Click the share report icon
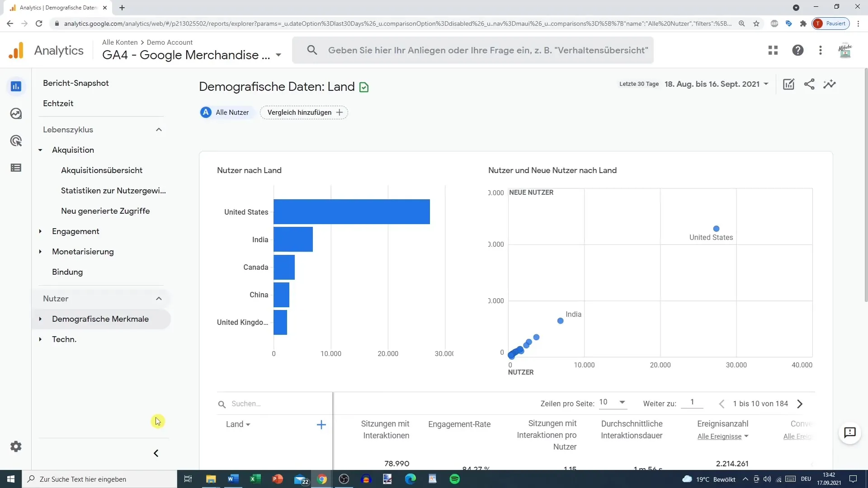The height and width of the screenshot is (488, 868). 810,84
